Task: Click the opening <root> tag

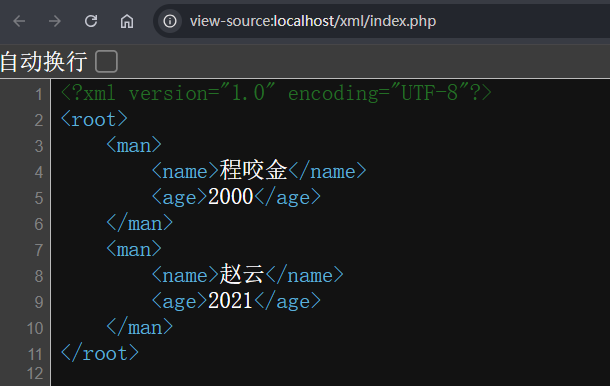Action: (x=94, y=119)
